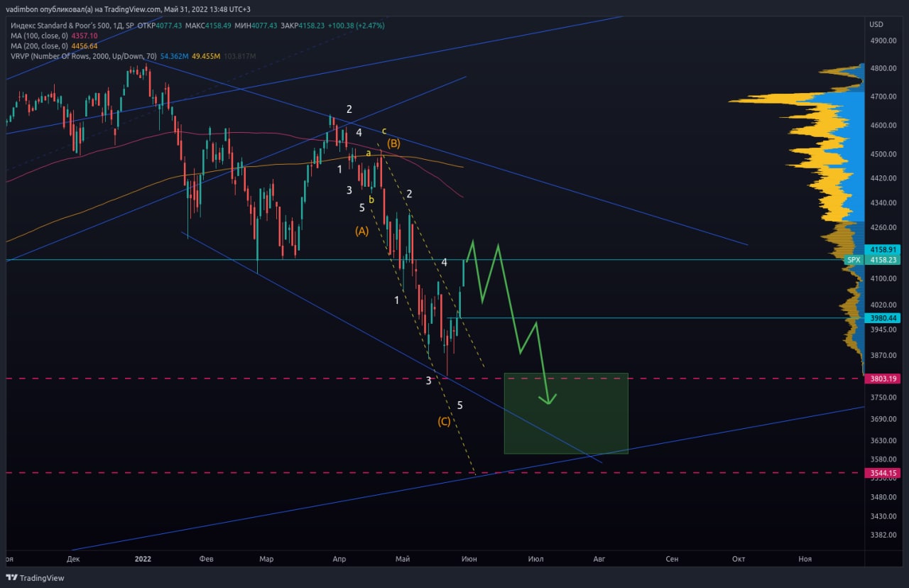This screenshot has width=909, height=588.
Task: Click the vadimbon author name
Action: (x=21, y=9)
